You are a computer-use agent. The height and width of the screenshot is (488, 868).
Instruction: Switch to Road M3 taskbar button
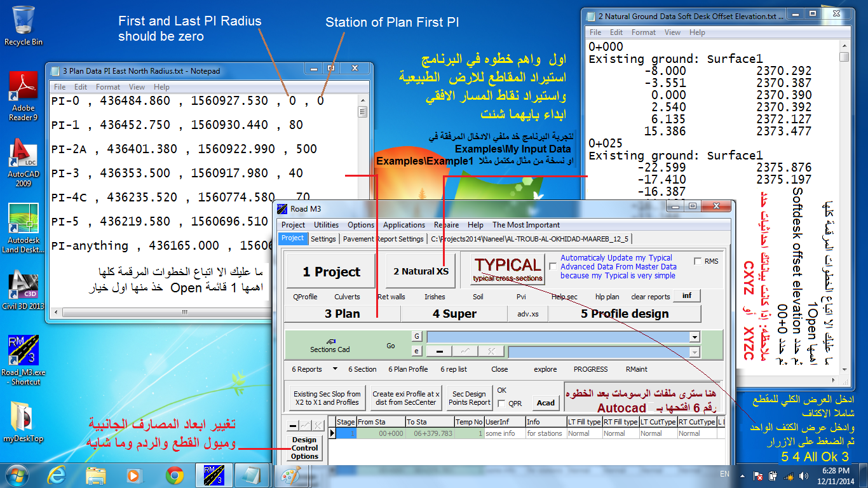pyautogui.click(x=214, y=475)
